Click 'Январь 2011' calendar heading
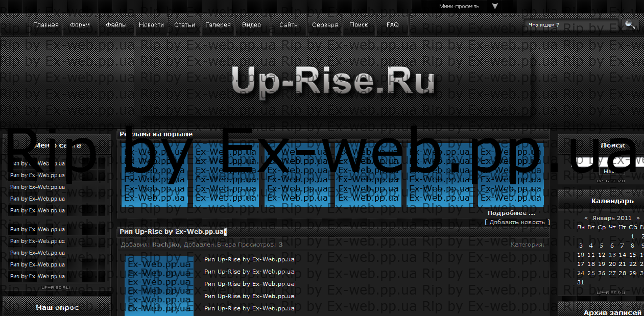644x316 pixels. pos(612,217)
